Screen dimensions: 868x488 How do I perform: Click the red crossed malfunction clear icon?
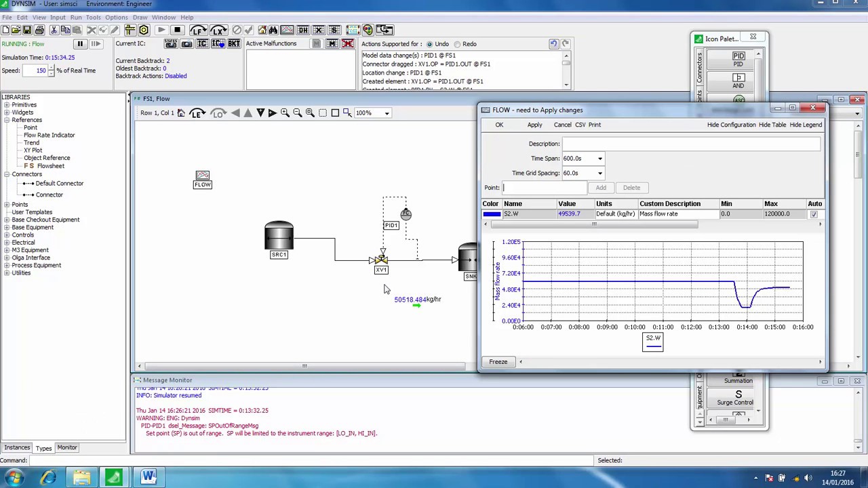click(347, 44)
